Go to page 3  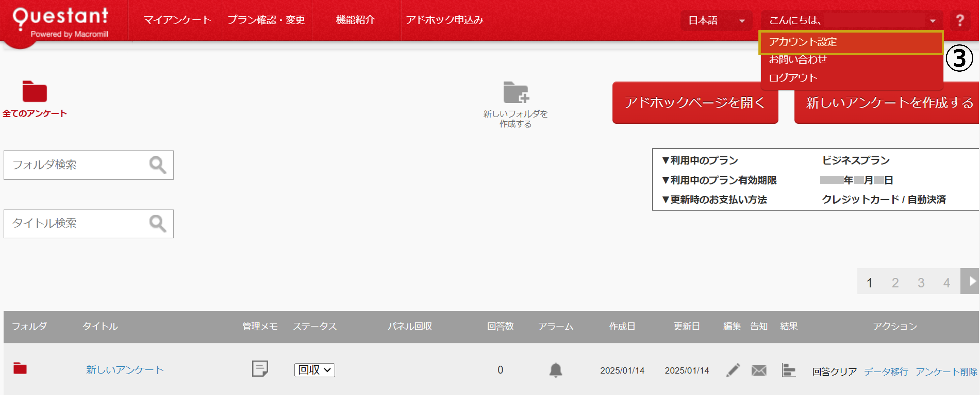point(921,283)
